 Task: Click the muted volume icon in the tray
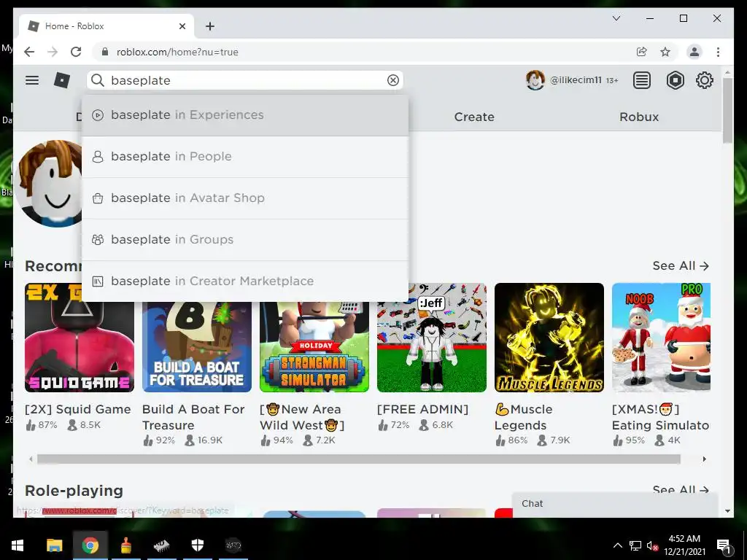click(652, 546)
